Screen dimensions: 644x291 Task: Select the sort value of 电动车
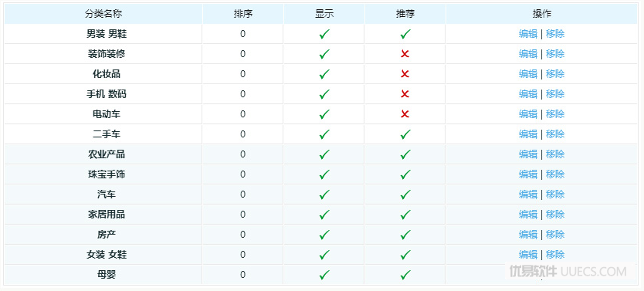[242, 114]
